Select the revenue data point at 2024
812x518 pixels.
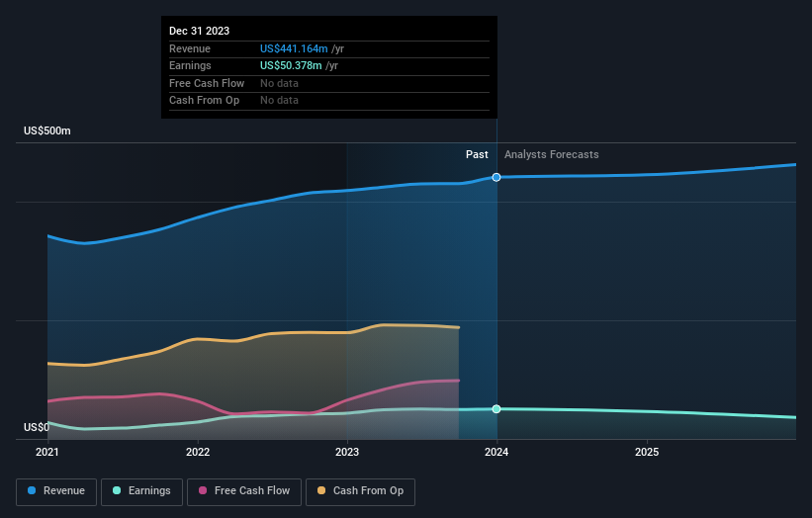click(496, 178)
